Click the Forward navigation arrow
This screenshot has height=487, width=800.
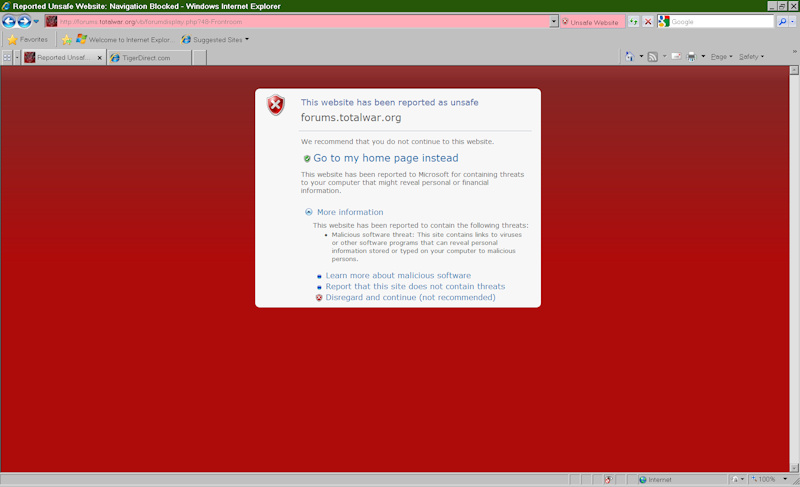(24, 21)
